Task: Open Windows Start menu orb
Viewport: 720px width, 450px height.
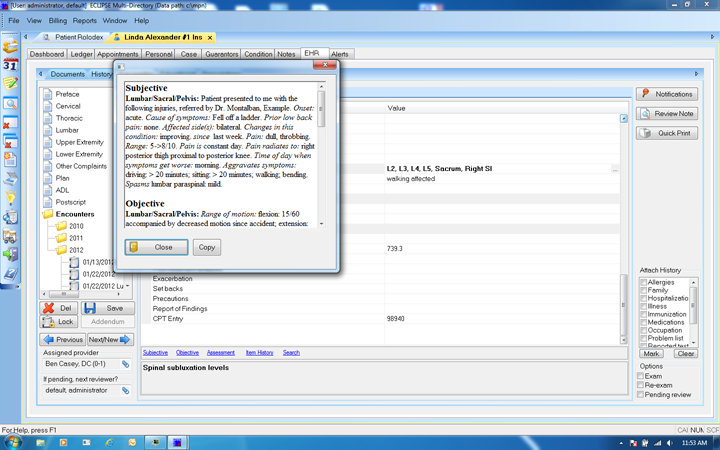Action: click(12, 442)
